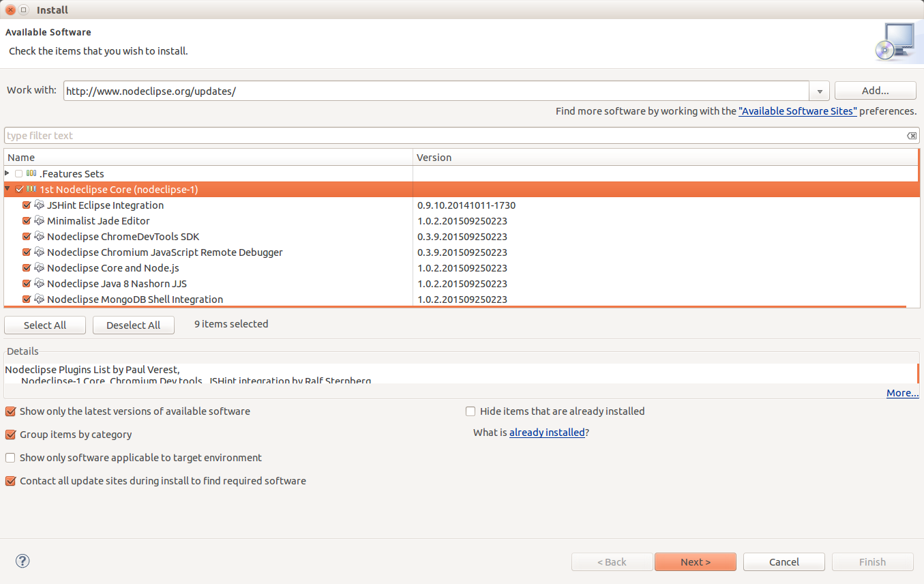
Task: Sort by the Name column header
Action: point(208,157)
